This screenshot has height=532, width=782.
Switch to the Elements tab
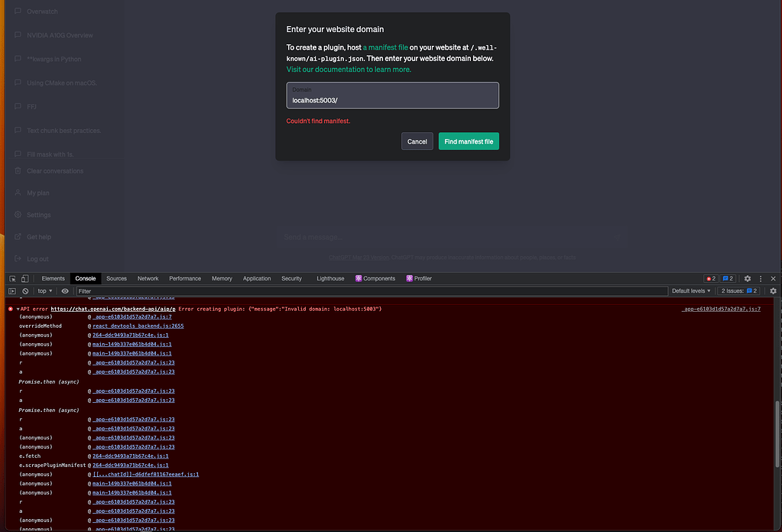coord(52,278)
